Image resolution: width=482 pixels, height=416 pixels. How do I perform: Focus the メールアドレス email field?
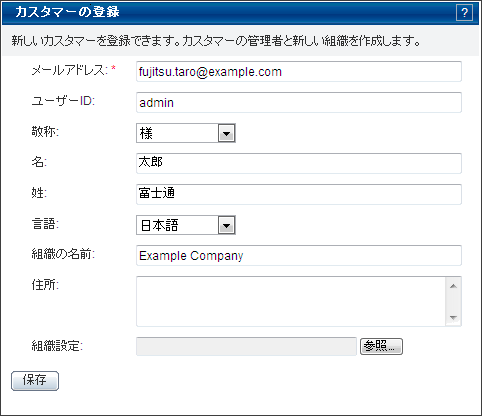(x=299, y=71)
